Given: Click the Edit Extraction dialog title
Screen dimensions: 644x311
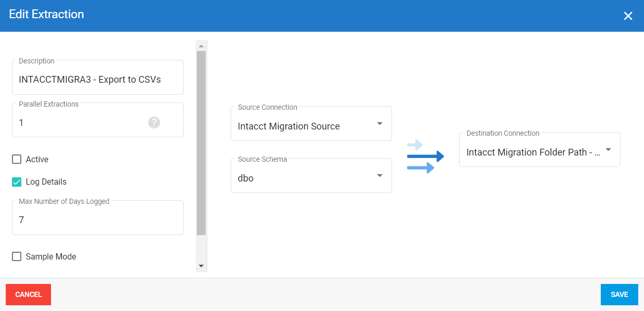Looking at the screenshot, I should (x=47, y=15).
